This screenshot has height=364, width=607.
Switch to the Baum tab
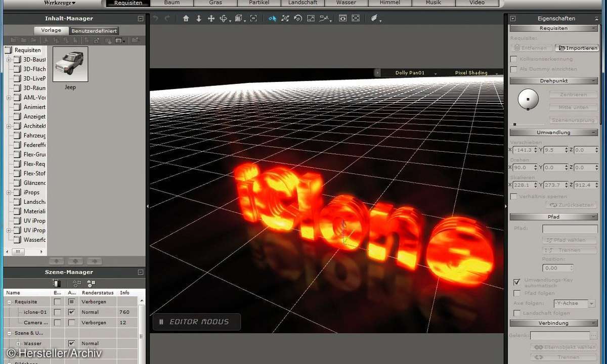(171, 3)
